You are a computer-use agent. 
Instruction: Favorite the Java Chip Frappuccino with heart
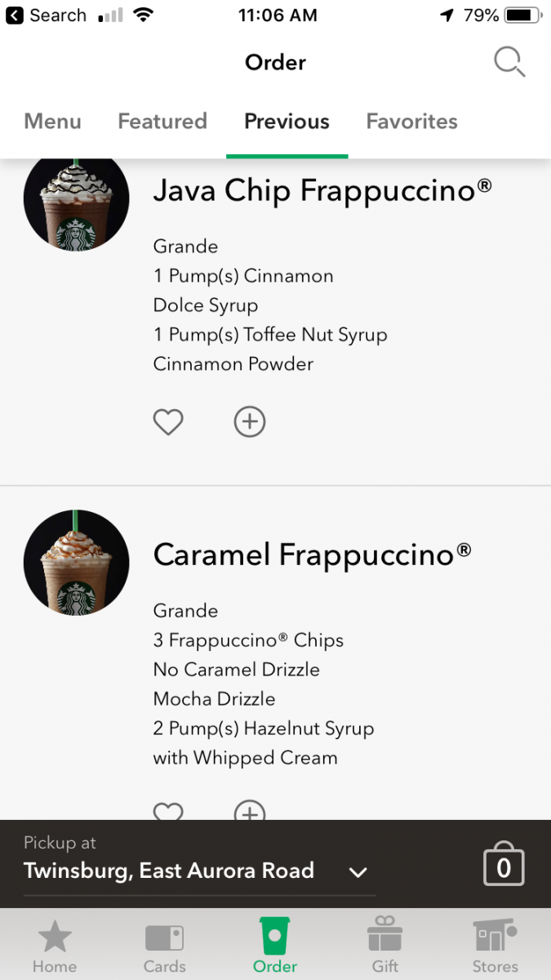(x=168, y=422)
